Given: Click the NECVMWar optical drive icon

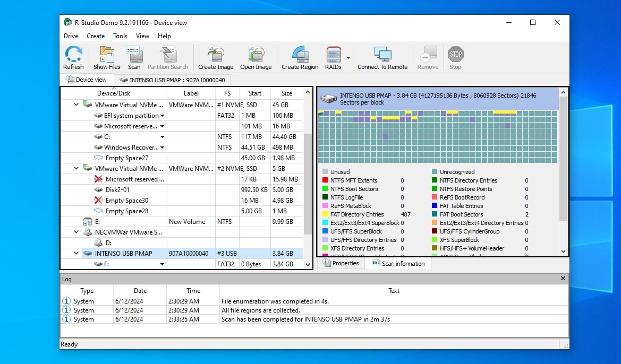Looking at the screenshot, I should click(x=88, y=232).
